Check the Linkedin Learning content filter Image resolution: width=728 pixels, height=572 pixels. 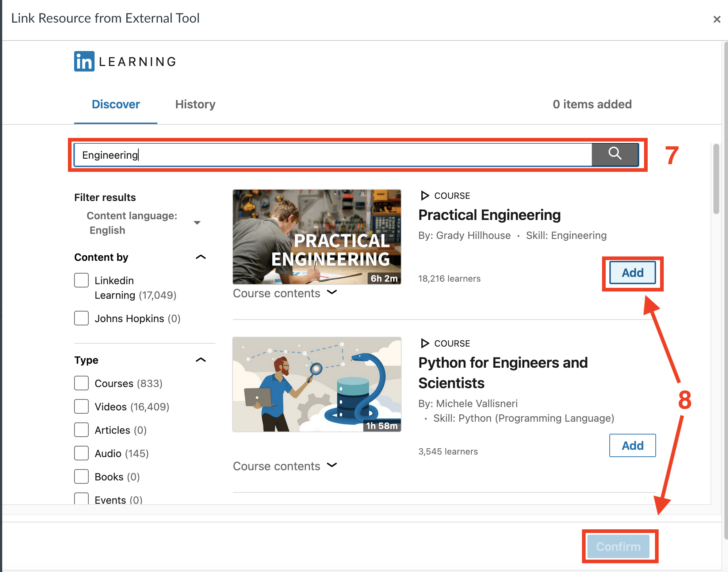point(81,280)
